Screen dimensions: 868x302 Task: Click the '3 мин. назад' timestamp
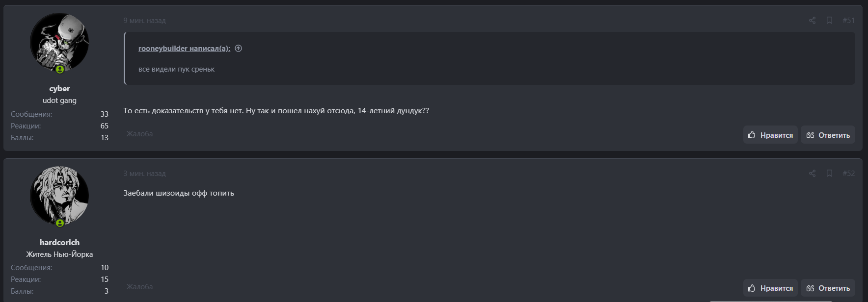point(144,173)
